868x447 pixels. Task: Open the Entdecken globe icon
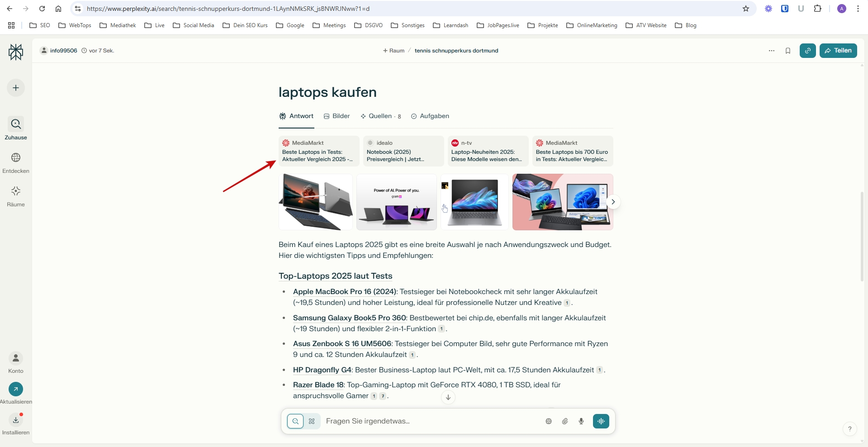16,158
